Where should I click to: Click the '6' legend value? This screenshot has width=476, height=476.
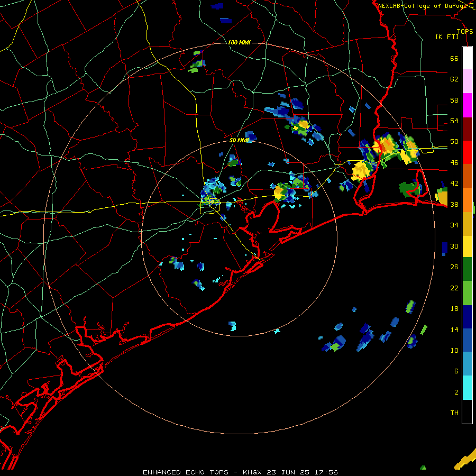coord(456,371)
